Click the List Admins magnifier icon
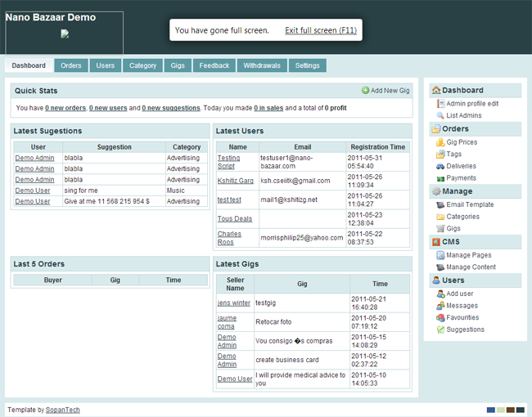The width and height of the screenshot is (532, 417). pos(440,115)
